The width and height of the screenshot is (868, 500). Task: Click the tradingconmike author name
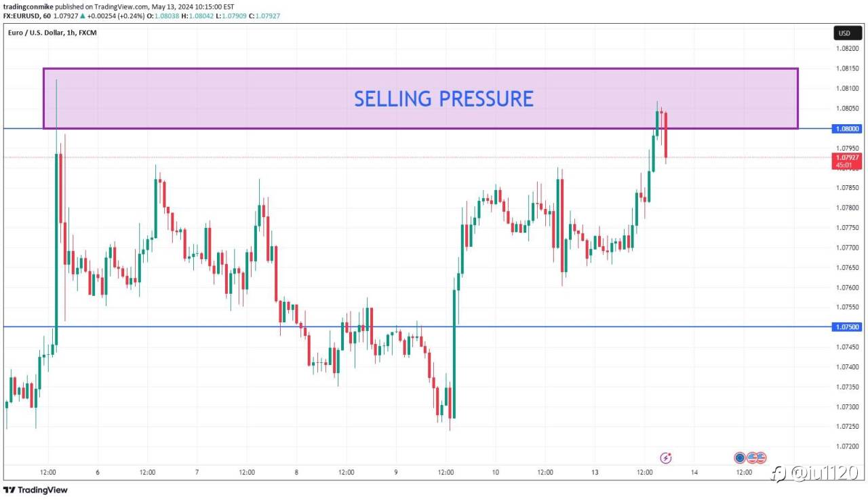(x=28, y=6)
